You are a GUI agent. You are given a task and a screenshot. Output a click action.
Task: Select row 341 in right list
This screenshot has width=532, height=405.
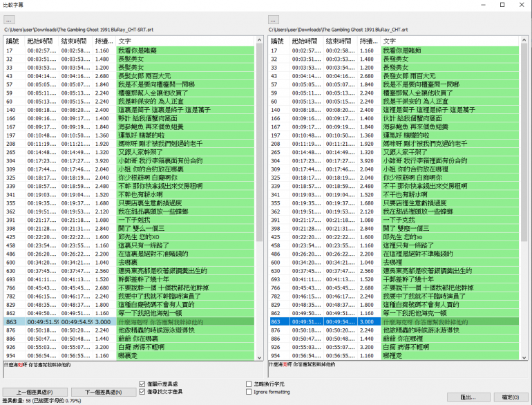(394, 195)
